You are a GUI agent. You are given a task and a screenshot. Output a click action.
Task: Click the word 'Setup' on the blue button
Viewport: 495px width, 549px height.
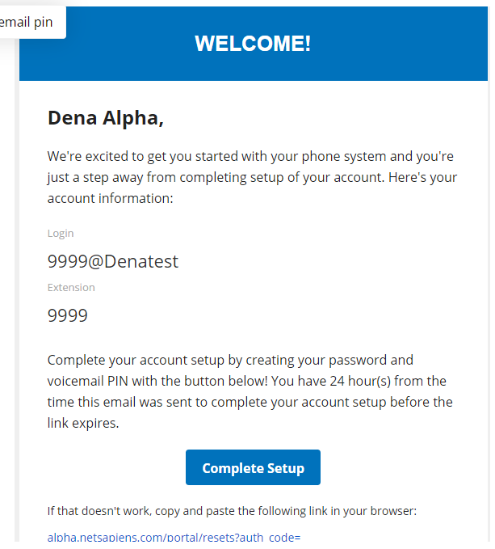click(286, 468)
